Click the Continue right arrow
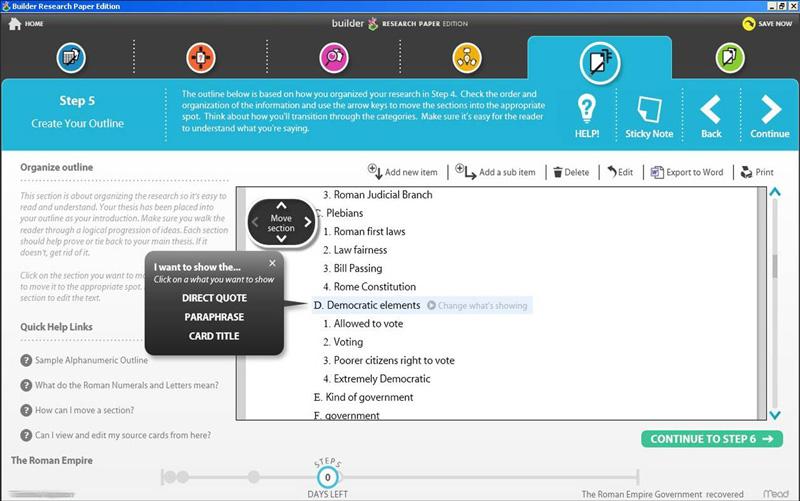Viewport: 800px width, 501px height. coord(770,116)
